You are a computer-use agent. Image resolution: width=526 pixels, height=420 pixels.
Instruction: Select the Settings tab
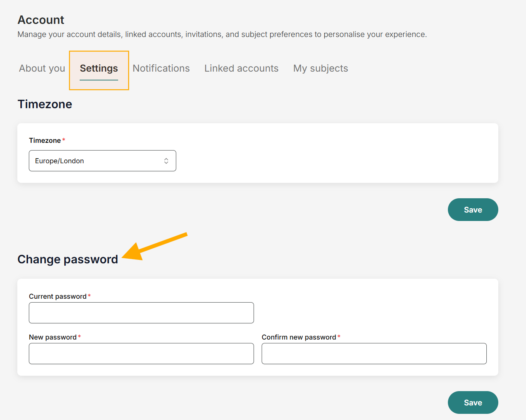[99, 69]
